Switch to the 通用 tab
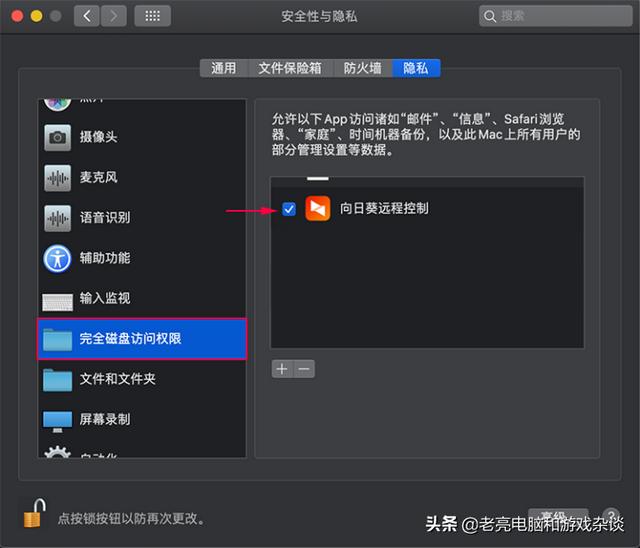Viewport: 640px width, 548px height. point(224,68)
